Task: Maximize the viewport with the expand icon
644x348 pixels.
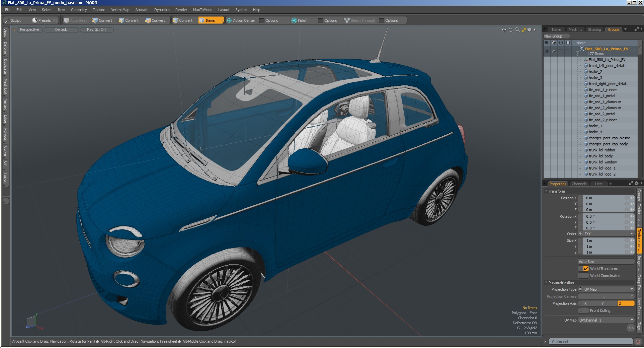Action: (x=524, y=30)
